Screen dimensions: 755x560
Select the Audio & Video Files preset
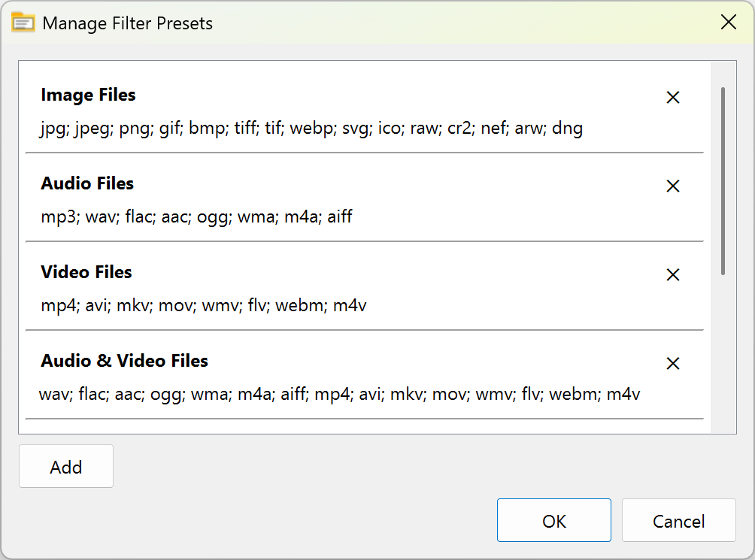click(124, 361)
